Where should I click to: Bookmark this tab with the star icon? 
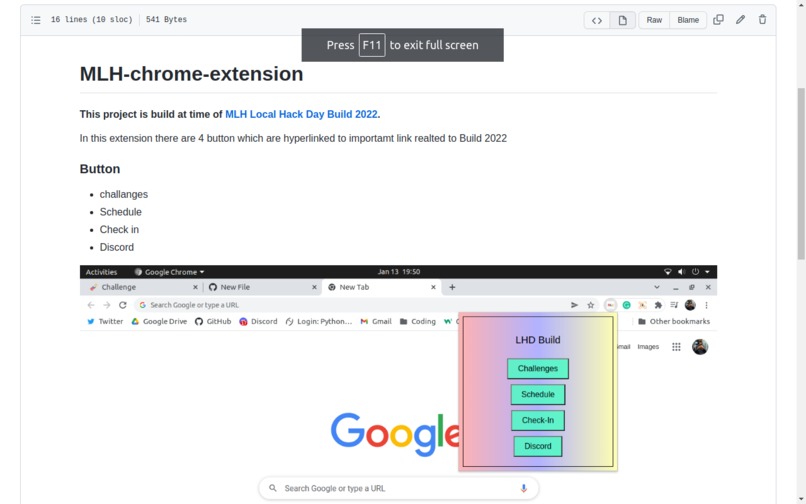click(591, 305)
